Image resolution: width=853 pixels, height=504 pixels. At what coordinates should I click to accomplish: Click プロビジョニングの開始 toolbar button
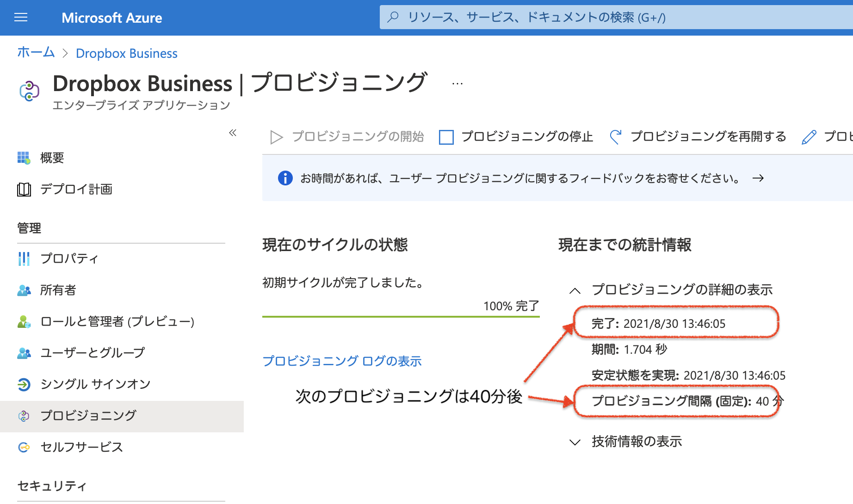point(347,137)
